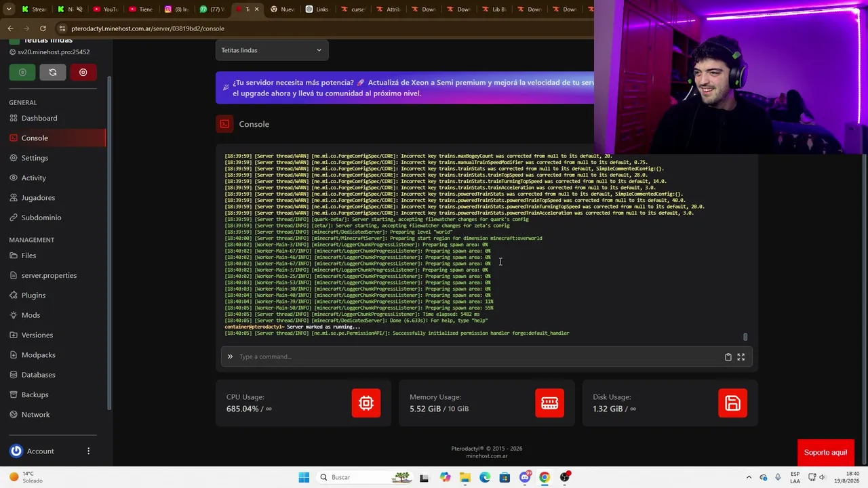View site information icon in address bar
Screen dimensions: 868x488
coord(62,28)
